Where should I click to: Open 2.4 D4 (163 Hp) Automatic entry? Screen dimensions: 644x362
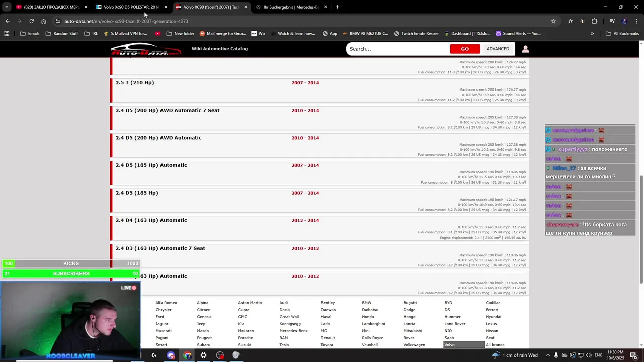151,220
